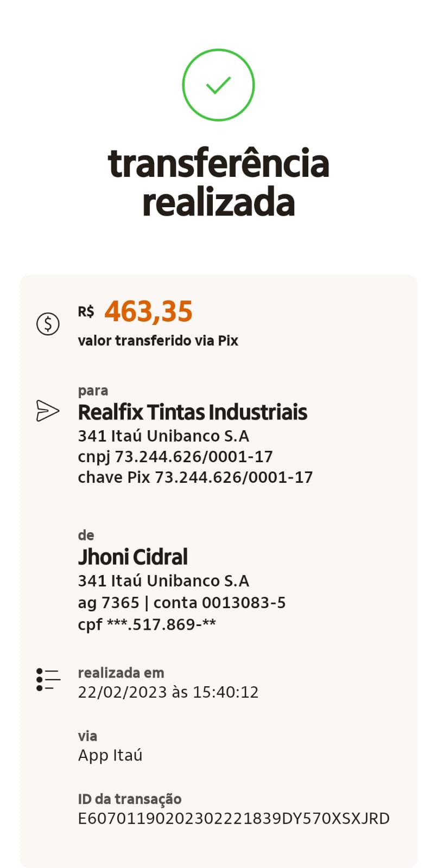Select the transaction ID code

point(233,819)
